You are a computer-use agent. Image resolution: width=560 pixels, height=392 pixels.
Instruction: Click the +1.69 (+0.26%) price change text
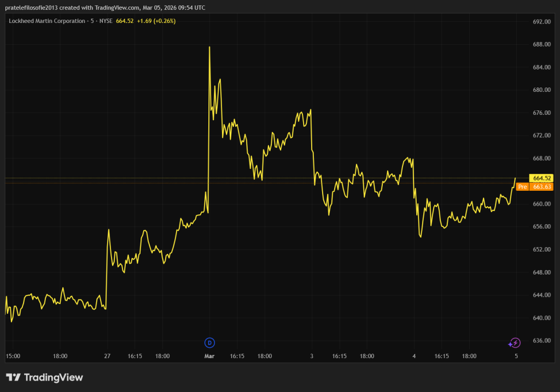click(x=156, y=21)
